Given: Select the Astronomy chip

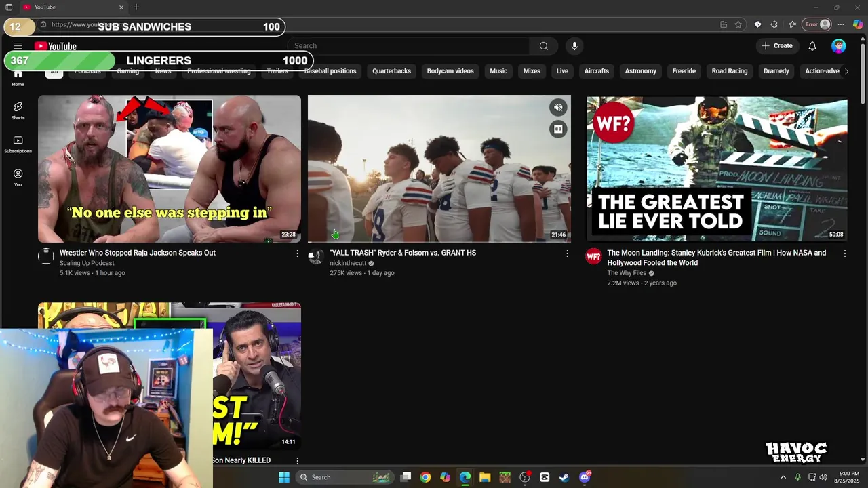Looking at the screenshot, I should [x=641, y=71].
